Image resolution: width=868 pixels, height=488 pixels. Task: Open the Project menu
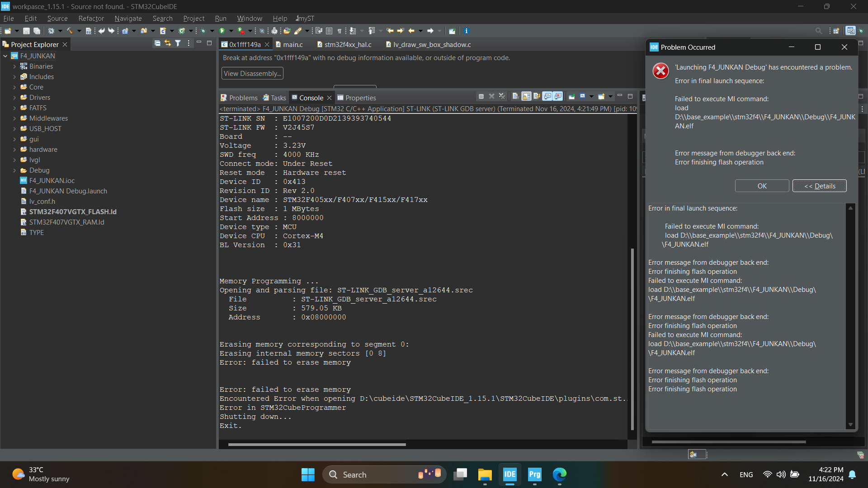coord(193,19)
